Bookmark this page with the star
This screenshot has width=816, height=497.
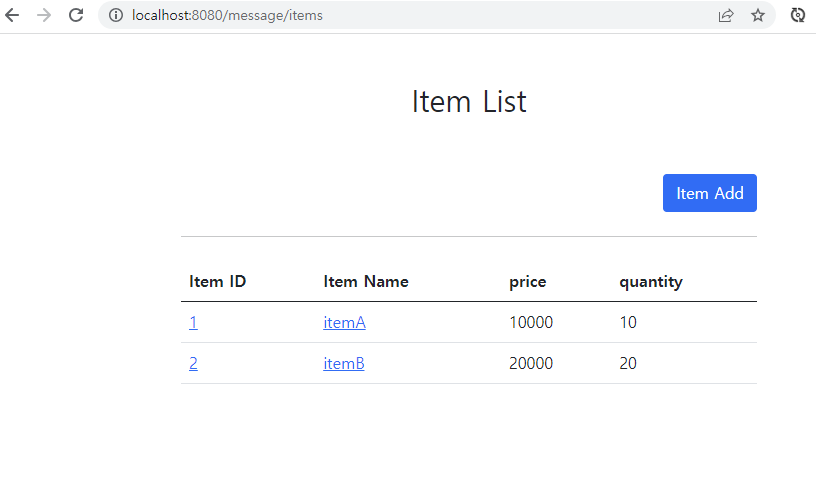pyautogui.click(x=758, y=15)
